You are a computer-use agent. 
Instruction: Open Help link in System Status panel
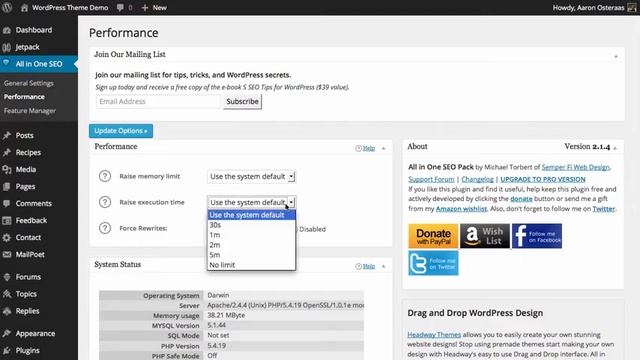(x=369, y=266)
